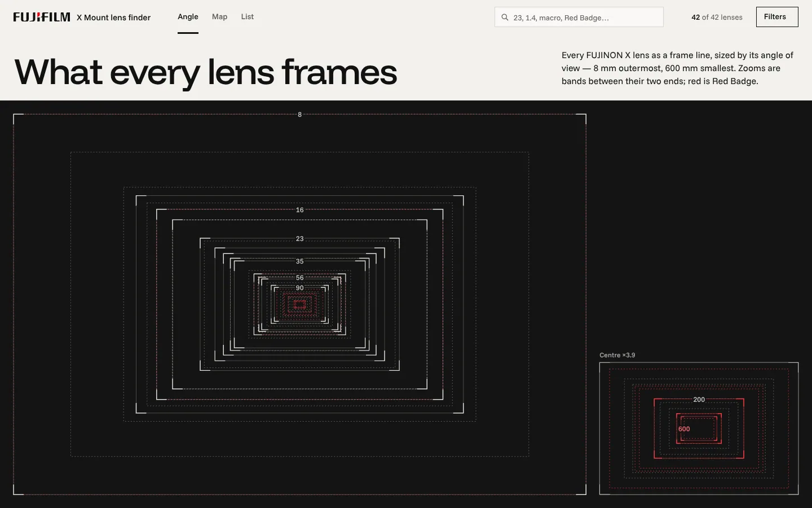Click the "What every lens frames" heading

[206, 72]
